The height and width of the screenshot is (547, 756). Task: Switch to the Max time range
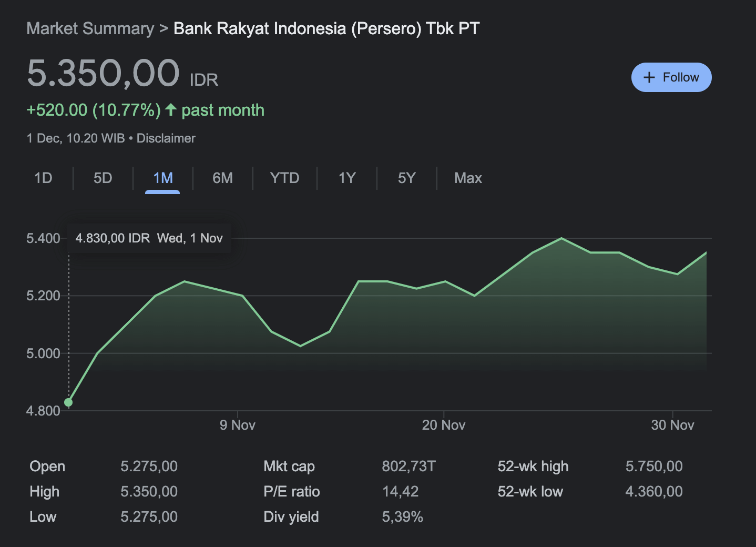click(467, 178)
